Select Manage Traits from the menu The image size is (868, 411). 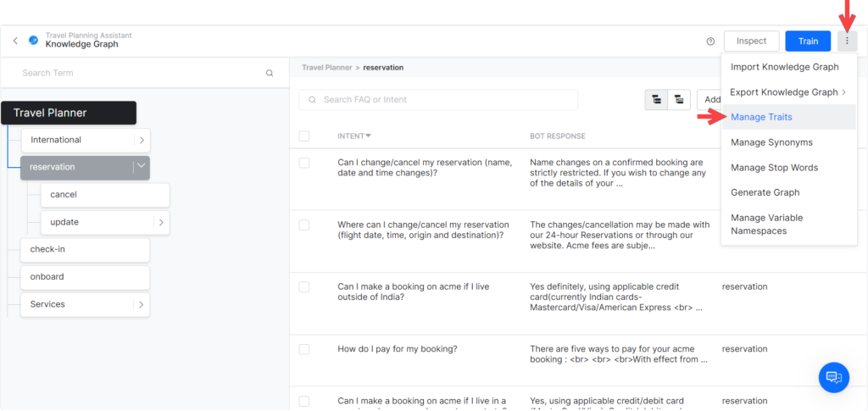click(x=761, y=117)
